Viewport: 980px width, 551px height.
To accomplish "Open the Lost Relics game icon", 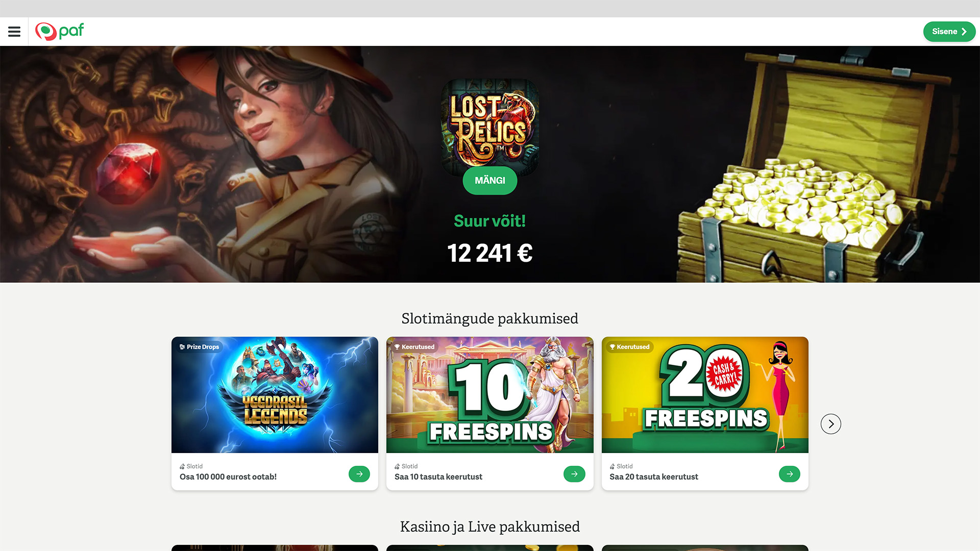I will click(x=489, y=125).
